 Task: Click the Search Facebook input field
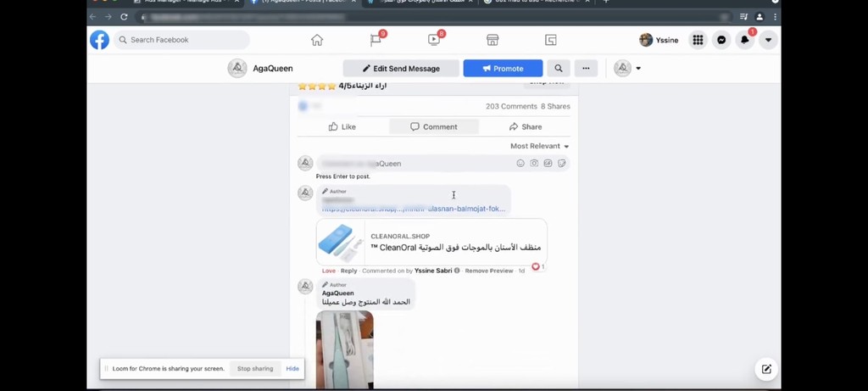point(181,40)
